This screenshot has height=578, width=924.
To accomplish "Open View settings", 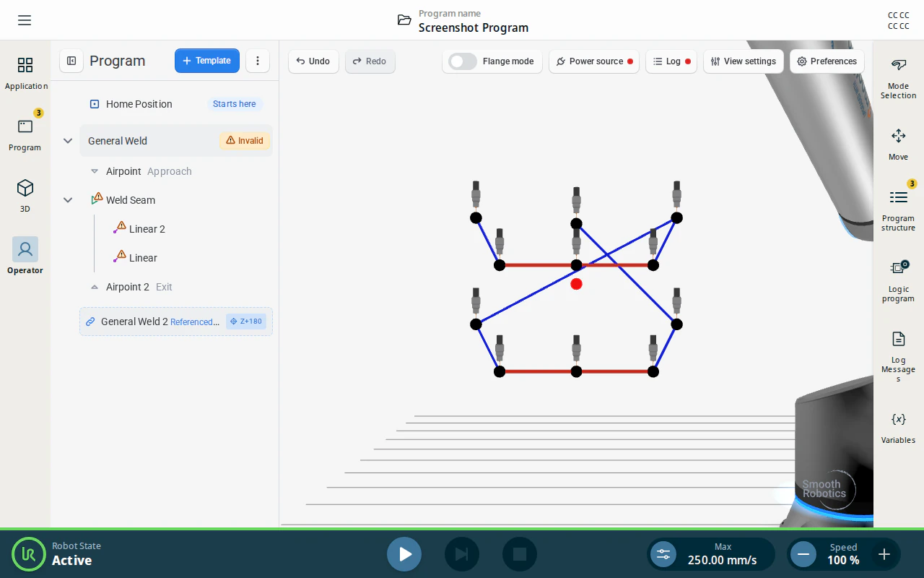I will pyautogui.click(x=744, y=61).
